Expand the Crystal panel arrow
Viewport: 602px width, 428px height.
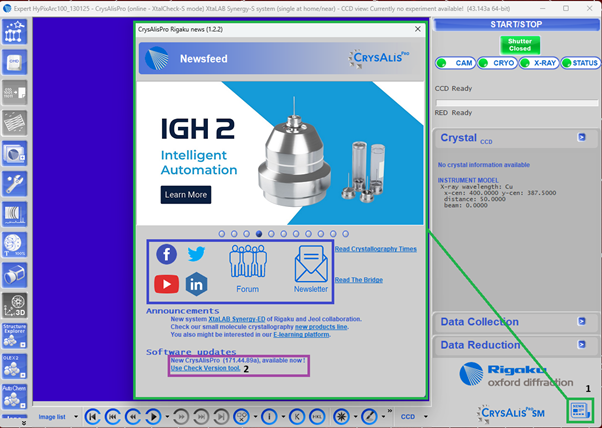[582, 137]
